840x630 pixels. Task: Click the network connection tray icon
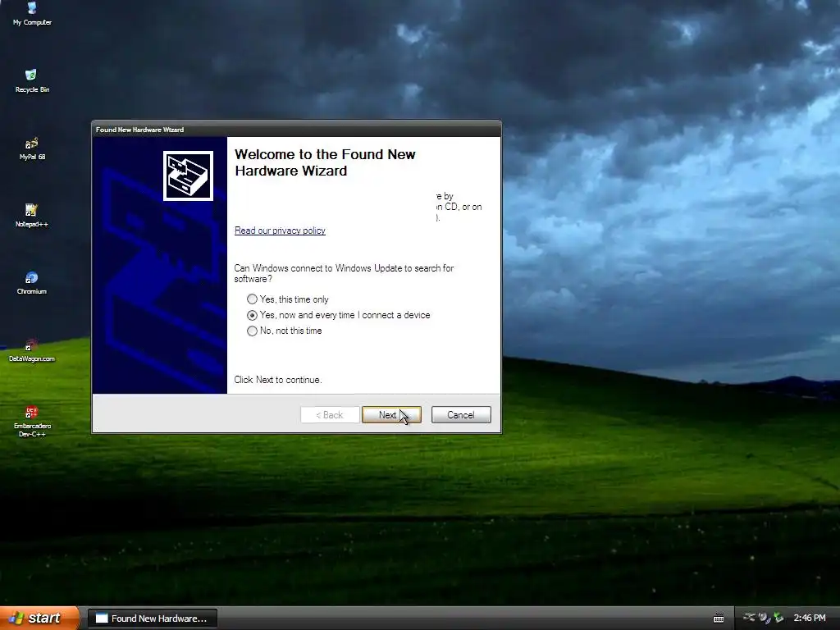[749, 618]
